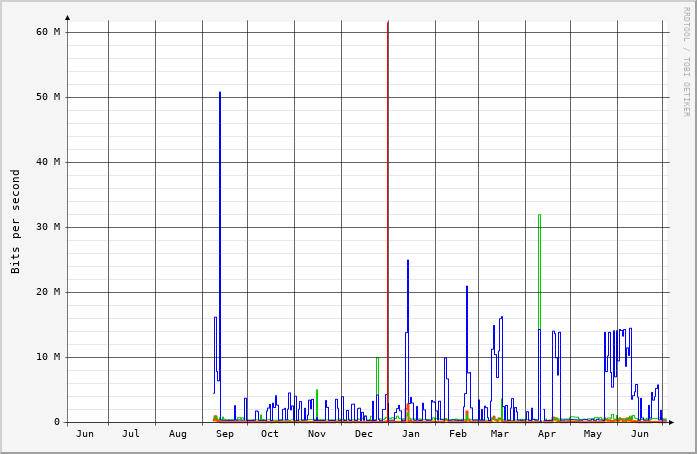Click the green 32 M spike in April

click(x=539, y=271)
